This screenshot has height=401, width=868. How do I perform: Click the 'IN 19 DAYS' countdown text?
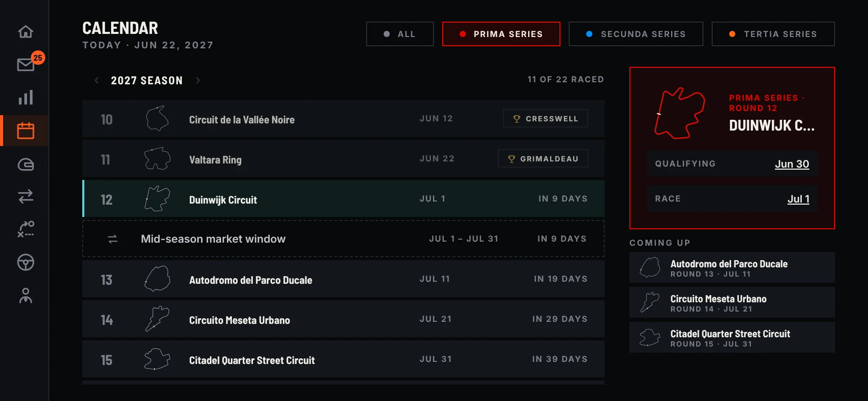pos(560,279)
